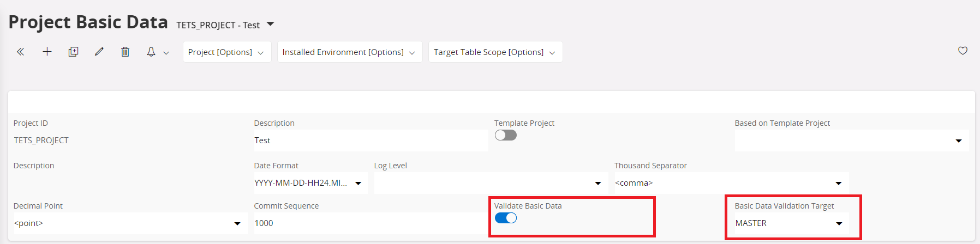Open the Thousand Separator dropdown

pyautogui.click(x=839, y=183)
